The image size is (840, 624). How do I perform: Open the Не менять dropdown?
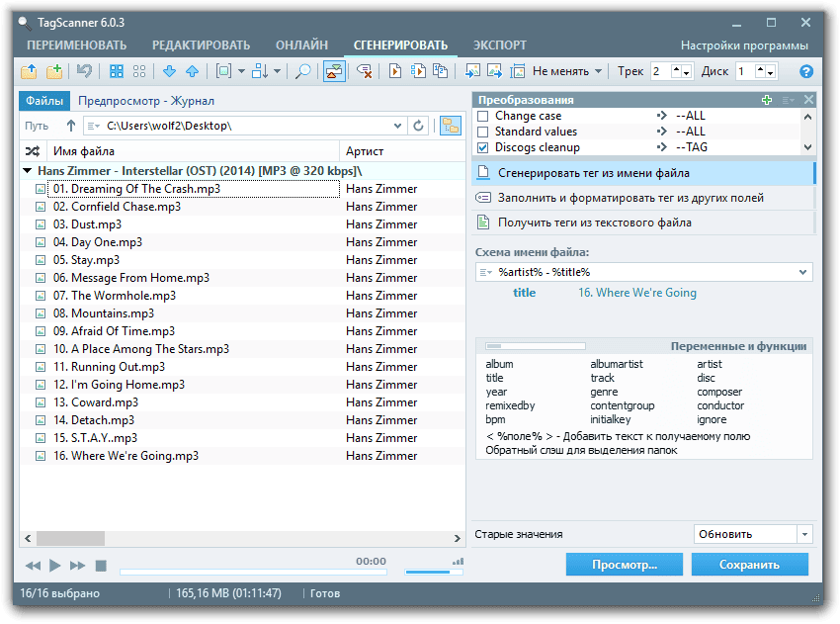point(567,71)
